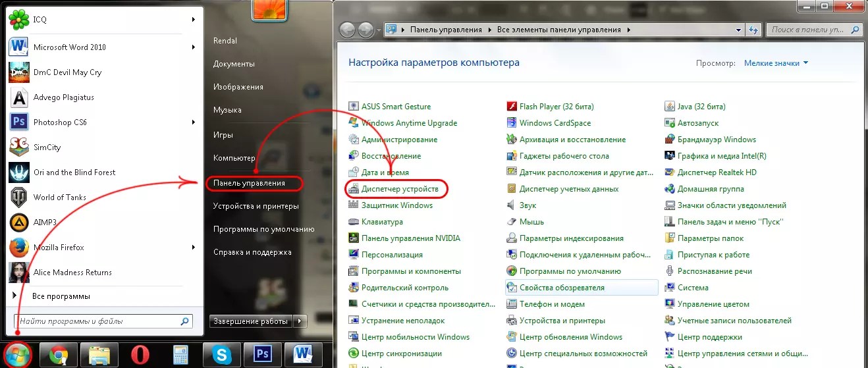Launch Opera browser from the taskbar
Screen dimensions: 868x368
140,355
